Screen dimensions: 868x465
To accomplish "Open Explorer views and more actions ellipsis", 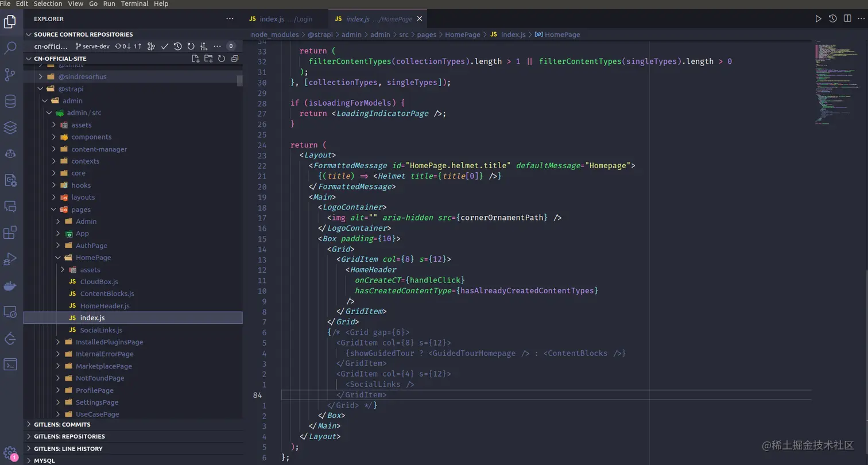I will click(230, 19).
